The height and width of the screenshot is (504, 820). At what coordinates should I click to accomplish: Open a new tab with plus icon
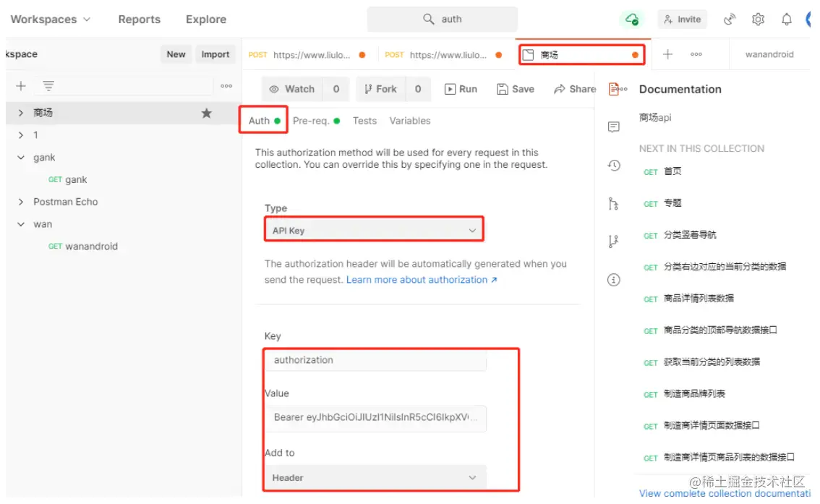pos(668,54)
